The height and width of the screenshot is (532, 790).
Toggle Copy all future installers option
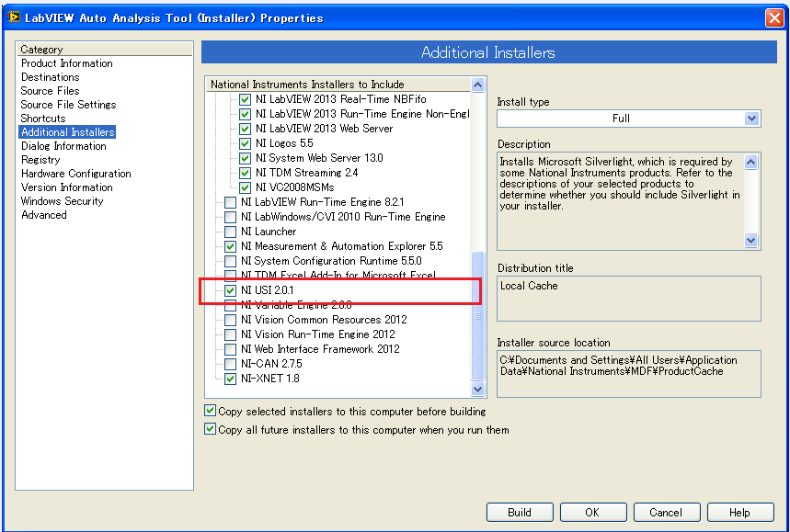coord(210,429)
